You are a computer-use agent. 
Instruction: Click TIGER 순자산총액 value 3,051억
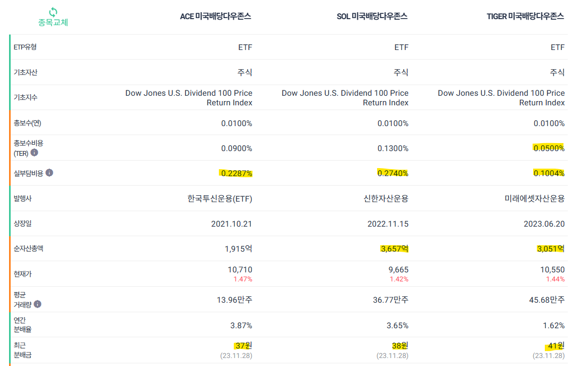tap(551, 249)
